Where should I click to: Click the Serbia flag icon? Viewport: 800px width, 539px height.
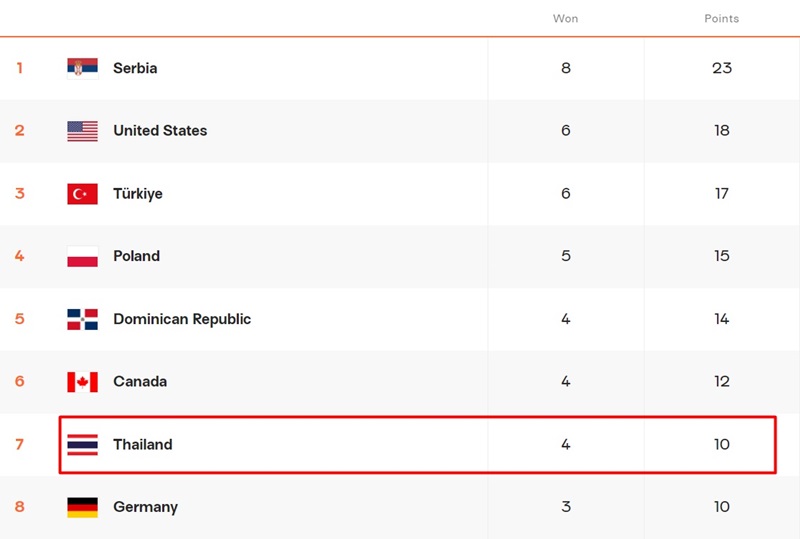[82, 68]
